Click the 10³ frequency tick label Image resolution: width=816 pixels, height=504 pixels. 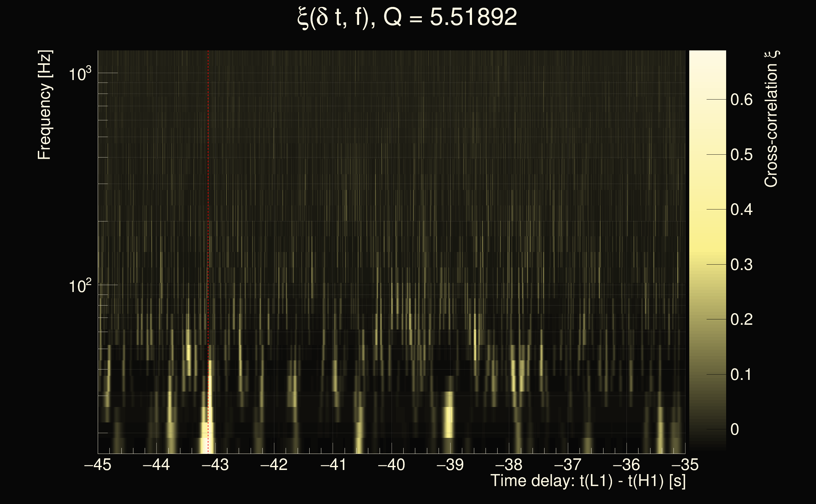point(79,74)
